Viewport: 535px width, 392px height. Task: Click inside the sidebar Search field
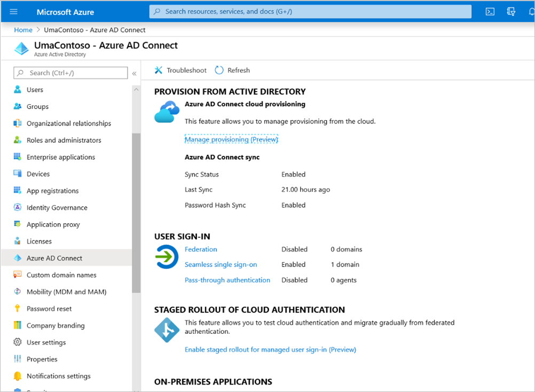click(x=69, y=73)
